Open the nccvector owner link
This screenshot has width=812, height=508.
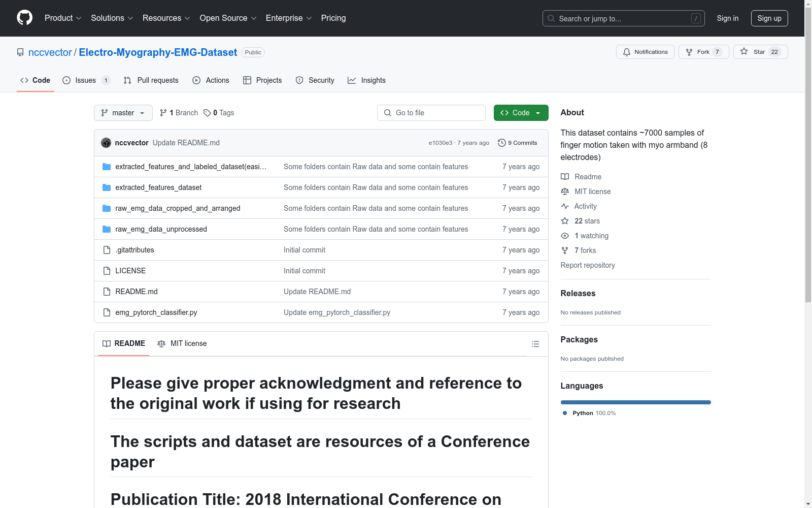coord(50,52)
